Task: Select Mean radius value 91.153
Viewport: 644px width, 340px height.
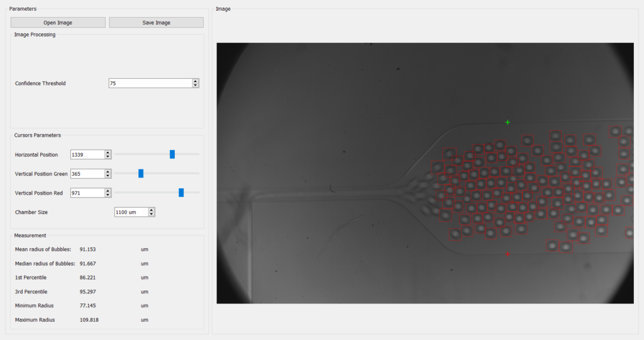Action: (87, 249)
